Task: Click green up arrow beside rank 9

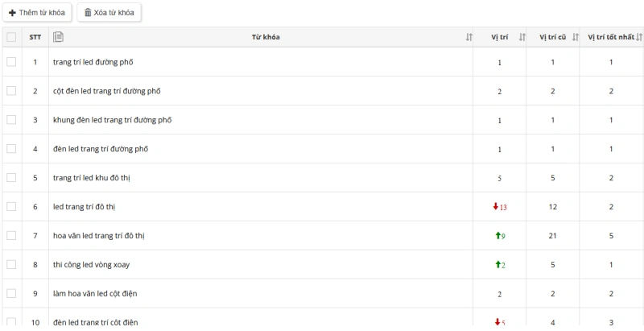Action: [x=498, y=236]
